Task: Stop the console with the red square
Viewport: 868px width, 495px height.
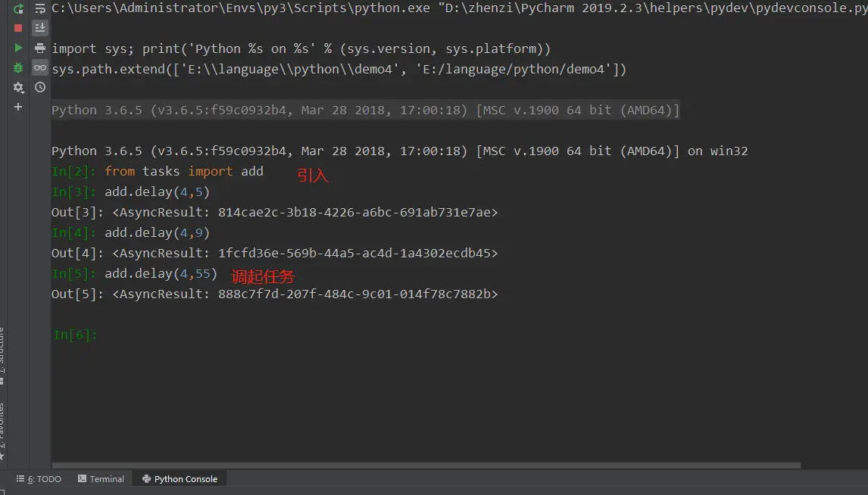Action: (x=18, y=28)
